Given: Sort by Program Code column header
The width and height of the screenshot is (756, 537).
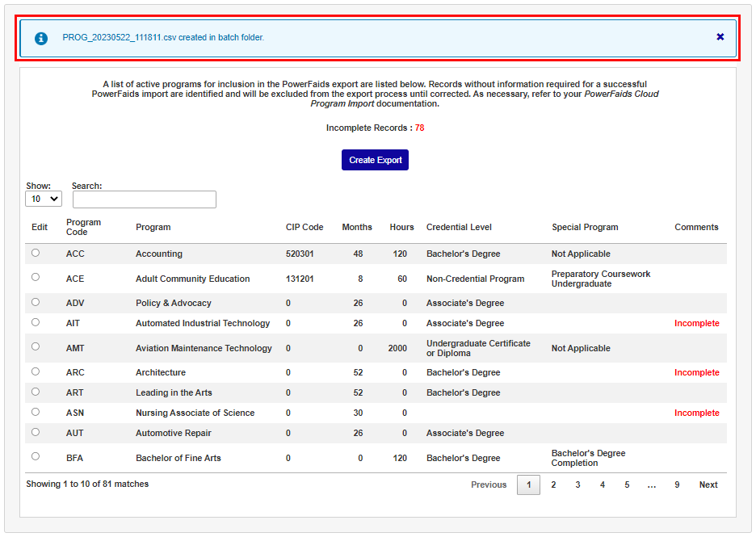Looking at the screenshot, I should click(x=83, y=227).
